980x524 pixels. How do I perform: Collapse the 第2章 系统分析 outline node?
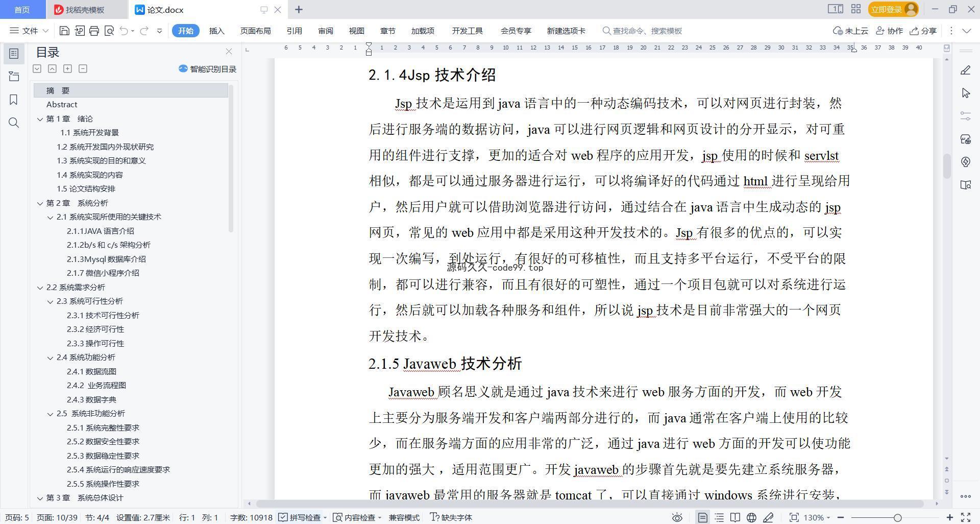[40, 203]
